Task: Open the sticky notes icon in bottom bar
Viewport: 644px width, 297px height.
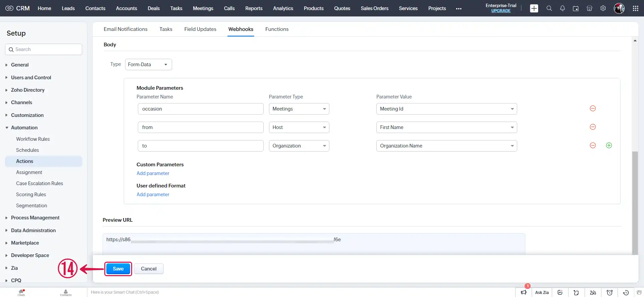Action: pyautogui.click(x=576, y=292)
